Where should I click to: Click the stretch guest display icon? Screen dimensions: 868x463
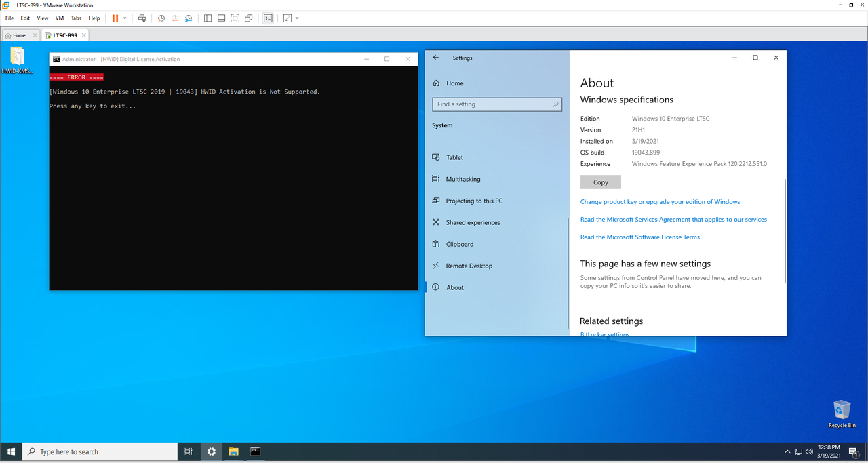[288, 18]
